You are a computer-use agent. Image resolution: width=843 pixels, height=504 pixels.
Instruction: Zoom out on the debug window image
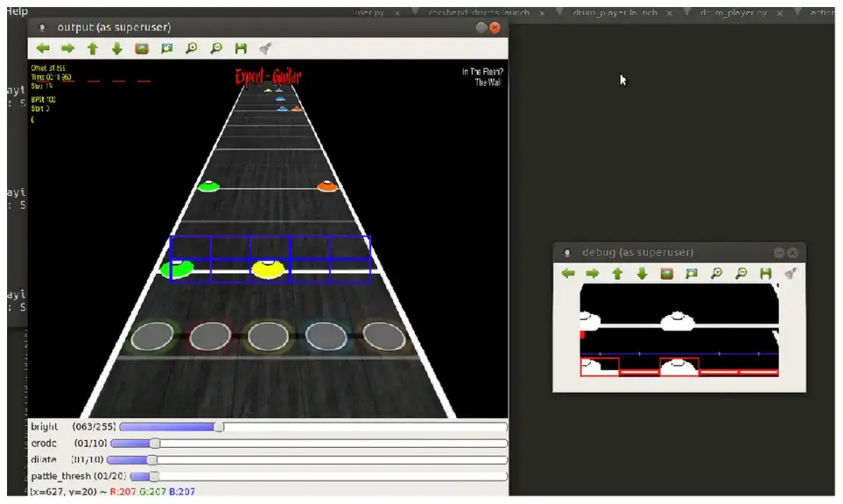click(x=741, y=274)
